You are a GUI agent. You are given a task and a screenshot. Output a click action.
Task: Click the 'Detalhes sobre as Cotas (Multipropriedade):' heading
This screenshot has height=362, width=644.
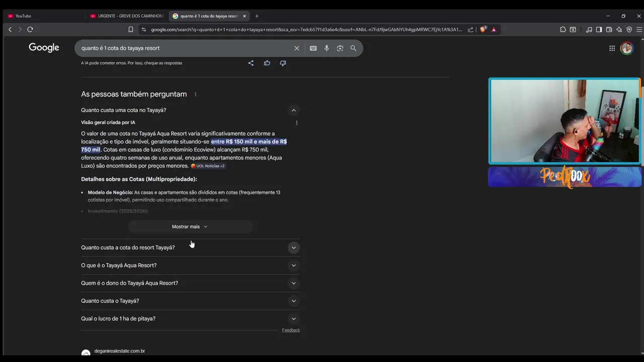click(x=139, y=179)
